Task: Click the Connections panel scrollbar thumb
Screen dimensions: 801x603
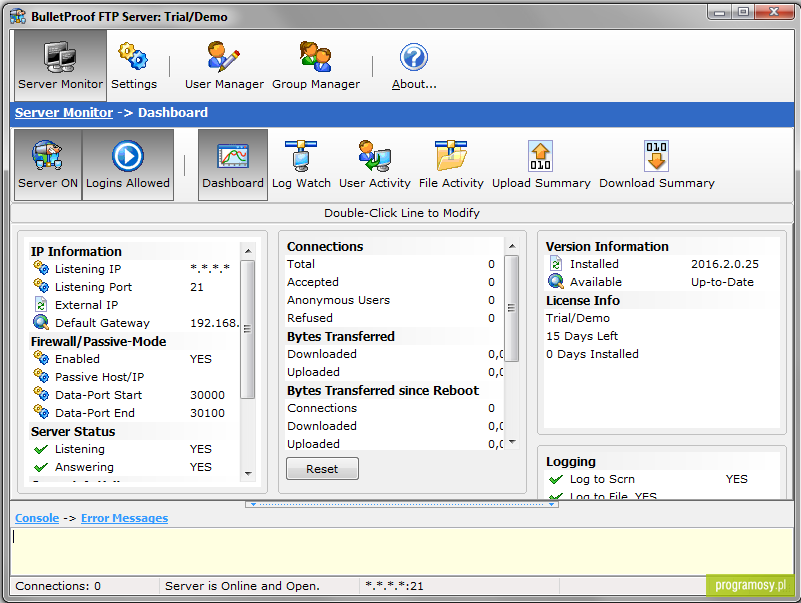Action: click(x=511, y=308)
